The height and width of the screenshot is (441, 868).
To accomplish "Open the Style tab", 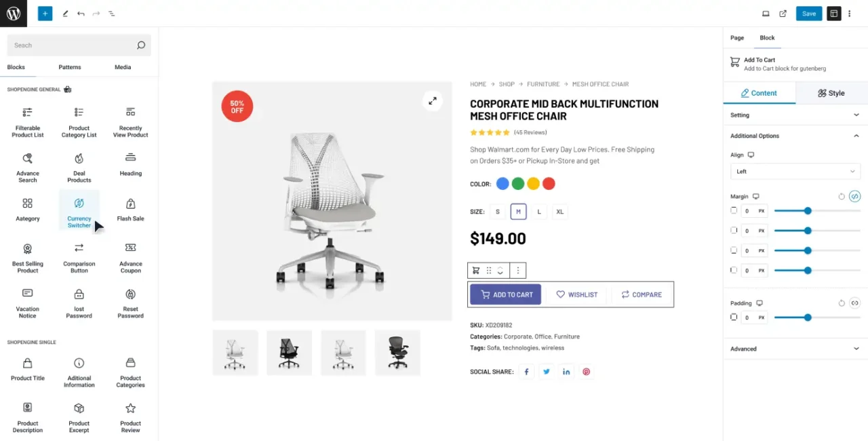I will (x=831, y=93).
